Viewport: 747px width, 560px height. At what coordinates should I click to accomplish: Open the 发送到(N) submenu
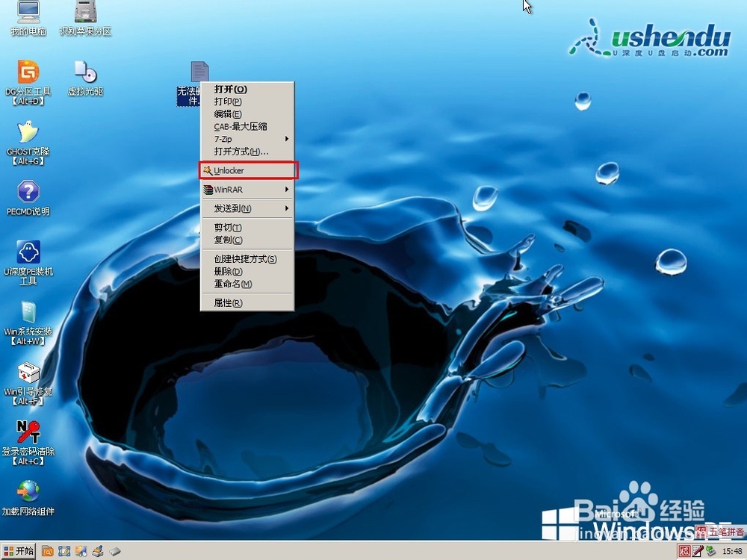click(x=226, y=208)
